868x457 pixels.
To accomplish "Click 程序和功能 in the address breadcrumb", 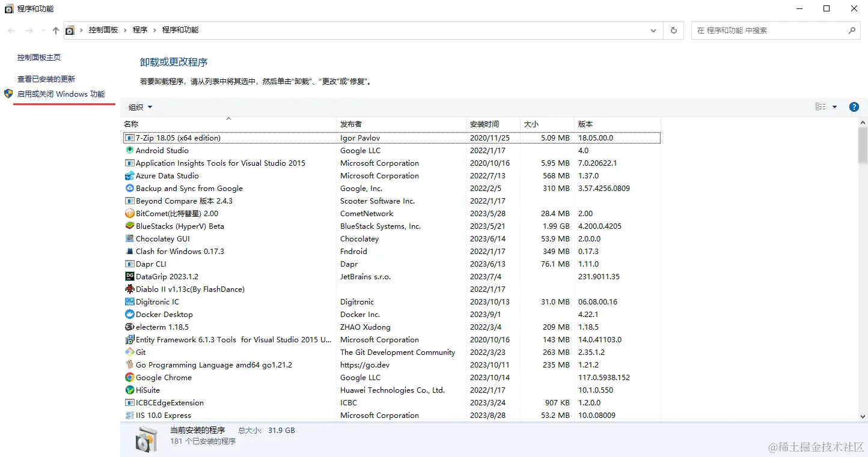I will tap(180, 30).
